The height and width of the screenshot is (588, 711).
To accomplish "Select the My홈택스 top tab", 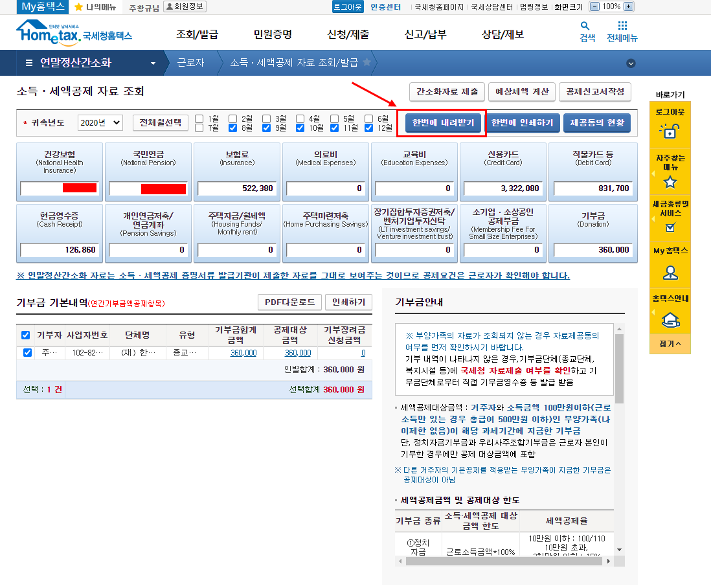I will click(43, 7).
